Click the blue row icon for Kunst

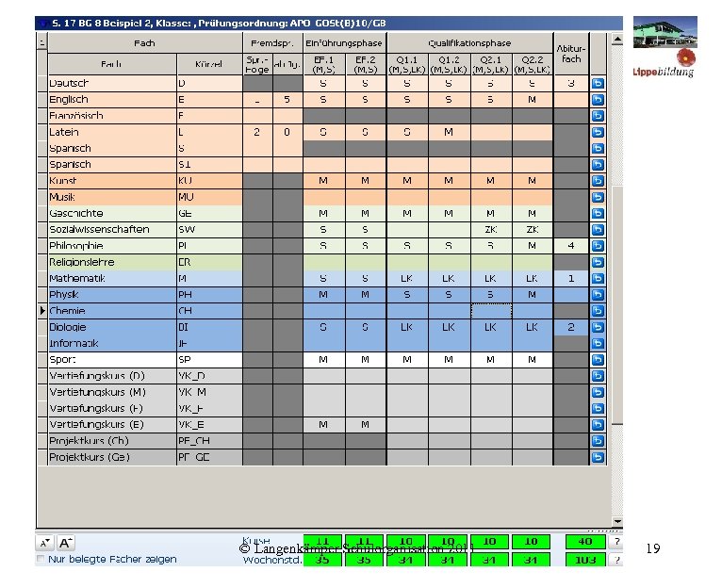(598, 181)
